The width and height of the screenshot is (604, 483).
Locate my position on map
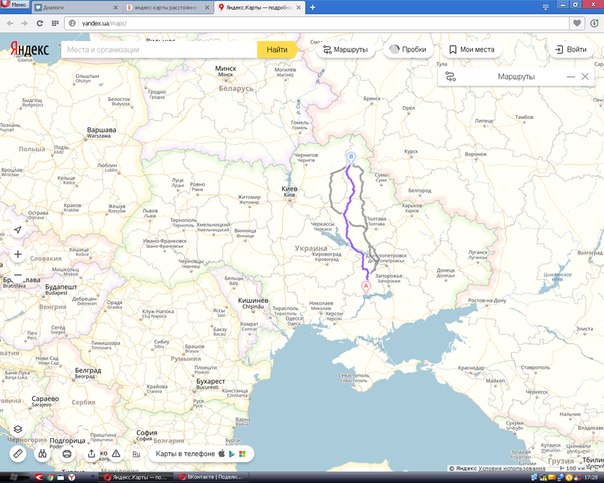[18, 230]
